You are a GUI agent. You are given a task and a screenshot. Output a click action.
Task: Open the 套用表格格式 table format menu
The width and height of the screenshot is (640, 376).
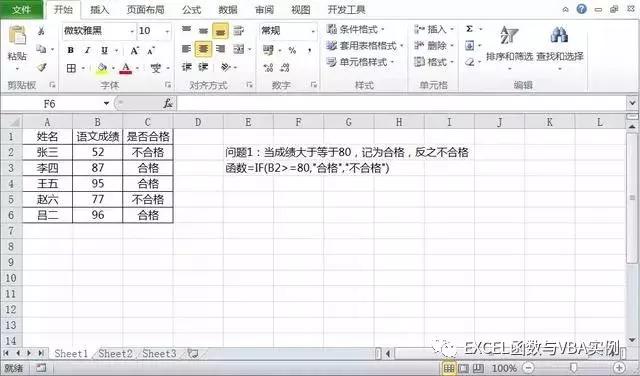[x=364, y=46]
